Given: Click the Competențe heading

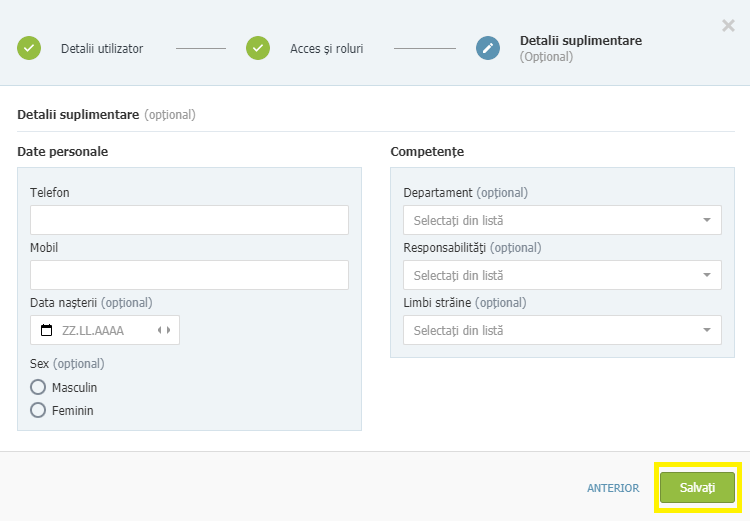Looking at the screenshot, I should [427, 152].
